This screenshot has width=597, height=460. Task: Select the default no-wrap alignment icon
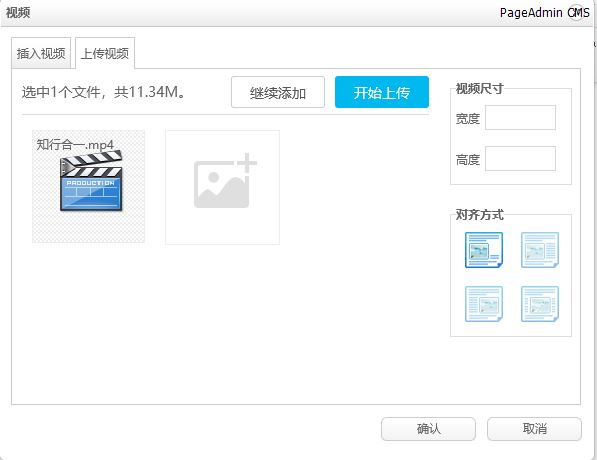pyautogui.click(x=484, y=250)
